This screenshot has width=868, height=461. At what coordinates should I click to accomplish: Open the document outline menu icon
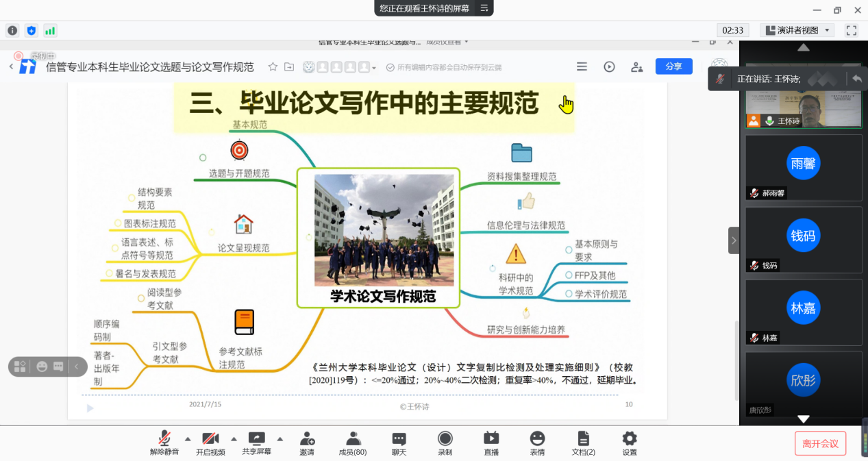click(x=582, y=66)
